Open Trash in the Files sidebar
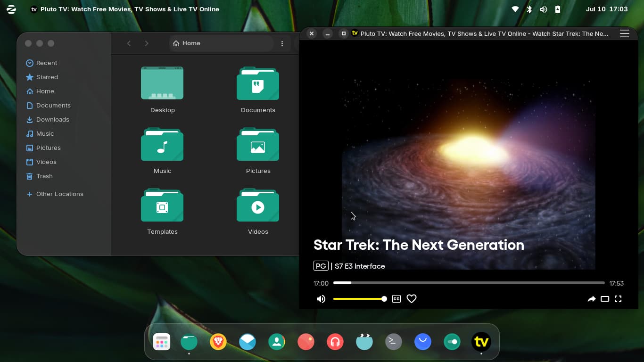The image size is (644, 362). pos(64,176)
